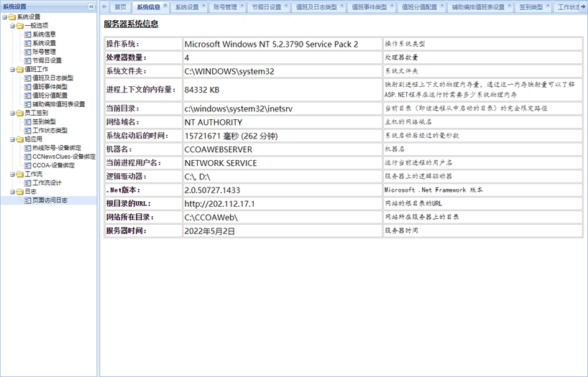The width and height of the screenshot is (588, 377).
Task: Open CCNewsClues-设备绑定 tree item
Action: (64, 157)
